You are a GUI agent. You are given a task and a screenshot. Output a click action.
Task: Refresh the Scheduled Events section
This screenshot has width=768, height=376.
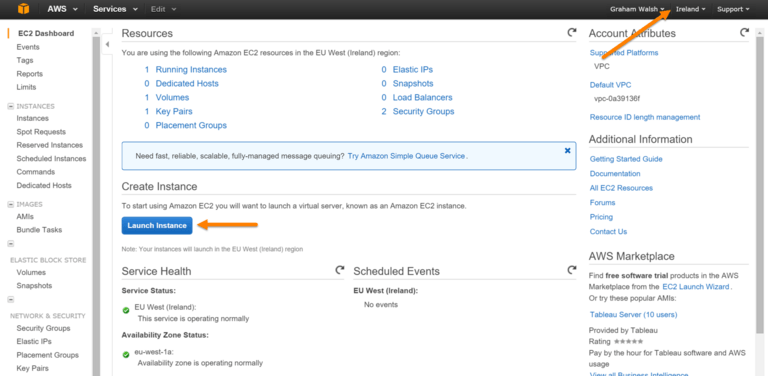(572, 270)
